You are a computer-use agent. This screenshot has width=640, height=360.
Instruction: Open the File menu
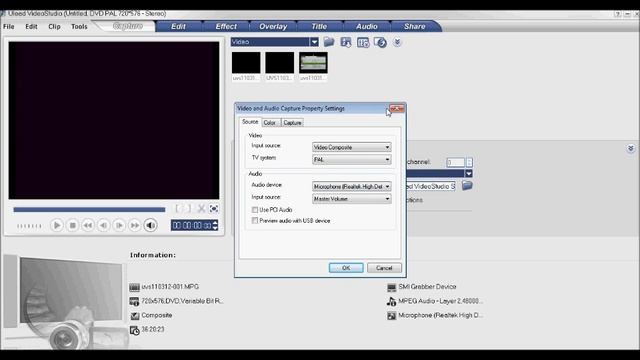pyautogui.click(x=9, y=27)
